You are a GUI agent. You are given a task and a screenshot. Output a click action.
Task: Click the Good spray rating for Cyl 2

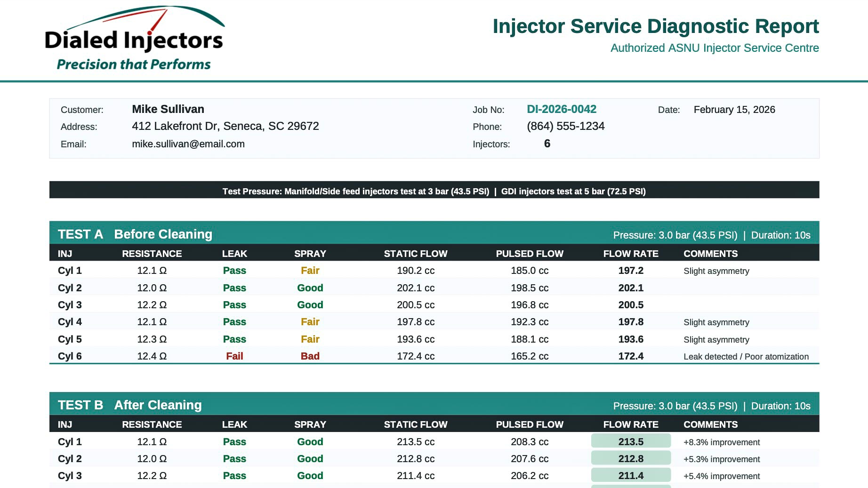click(310, 288)
